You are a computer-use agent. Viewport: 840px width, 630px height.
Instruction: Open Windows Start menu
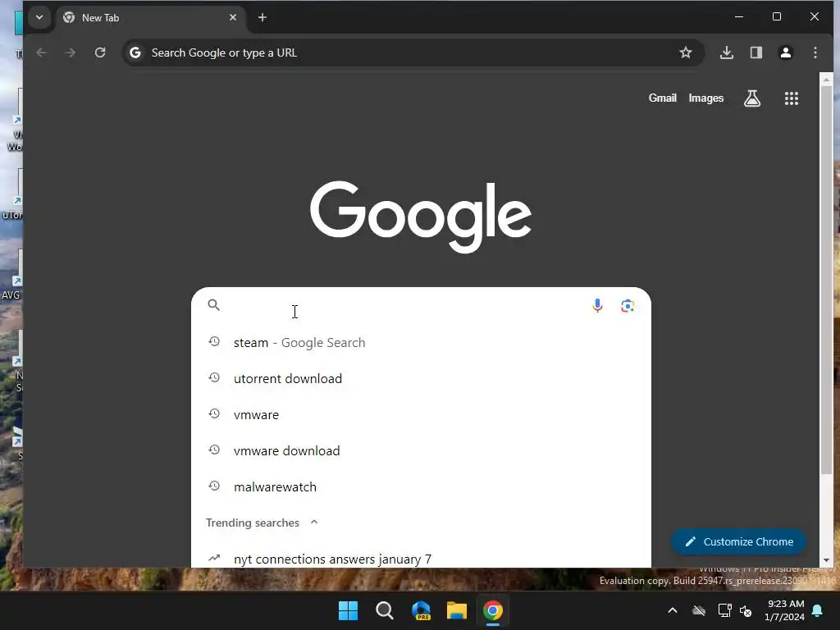(x=348, y=610)
